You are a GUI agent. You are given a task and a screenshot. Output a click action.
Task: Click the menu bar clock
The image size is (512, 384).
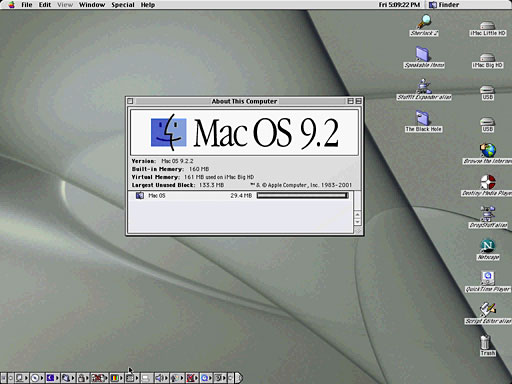click(399, 5)
